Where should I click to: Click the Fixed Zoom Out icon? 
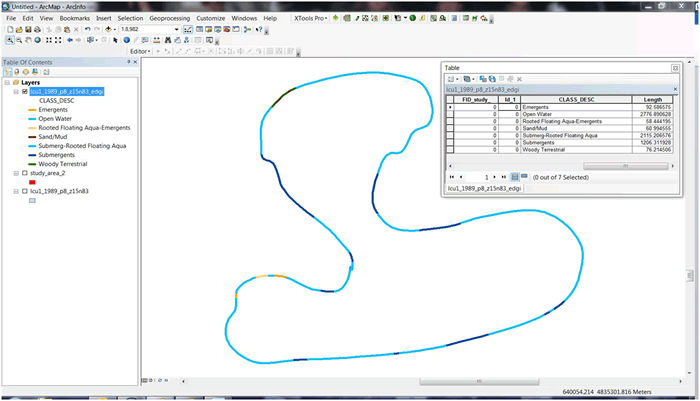(x=58, y=40)
